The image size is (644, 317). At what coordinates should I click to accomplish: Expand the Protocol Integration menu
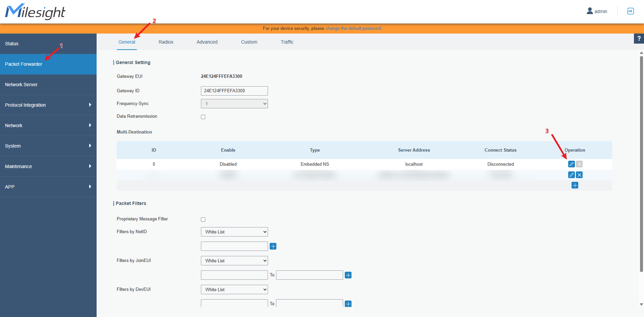(48, 105)
